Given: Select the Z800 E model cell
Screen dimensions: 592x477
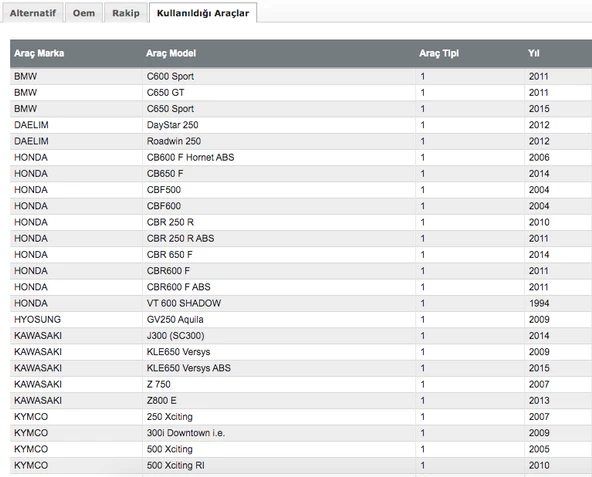Looking at the screenshot, I should 279,401.
